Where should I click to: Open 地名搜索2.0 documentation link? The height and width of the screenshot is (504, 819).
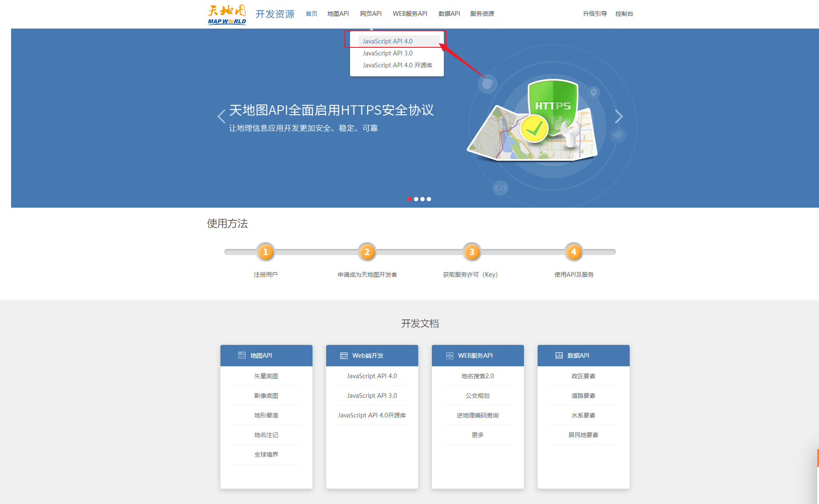coord(478,376)
